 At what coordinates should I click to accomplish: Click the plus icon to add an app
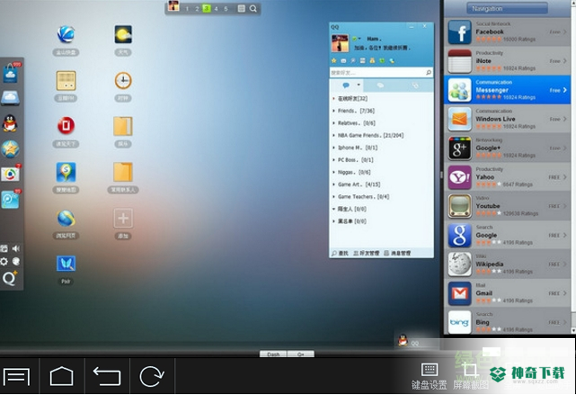123,218
